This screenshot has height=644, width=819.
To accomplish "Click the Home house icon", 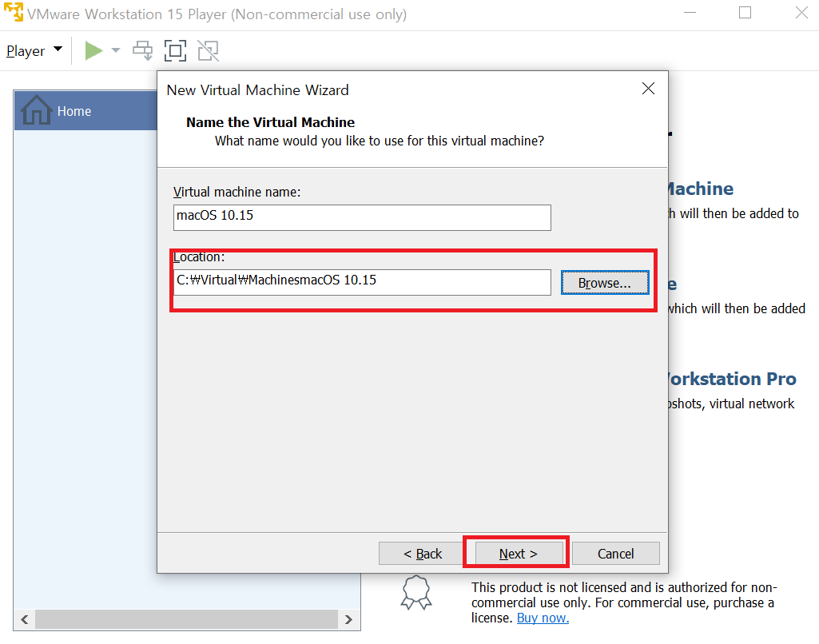I will click(x=37, y=110).
